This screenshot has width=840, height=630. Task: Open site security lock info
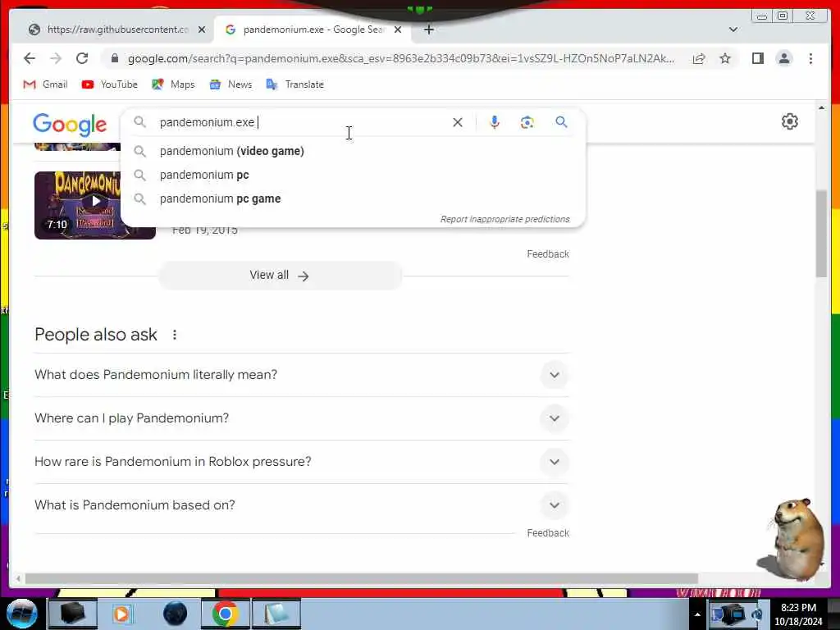(x=114, y=58)
